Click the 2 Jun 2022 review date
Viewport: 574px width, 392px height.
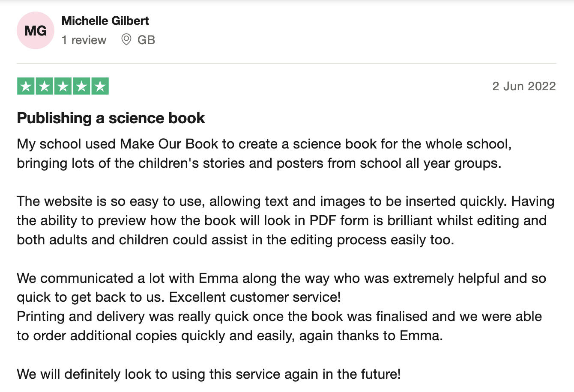(524, 86)
